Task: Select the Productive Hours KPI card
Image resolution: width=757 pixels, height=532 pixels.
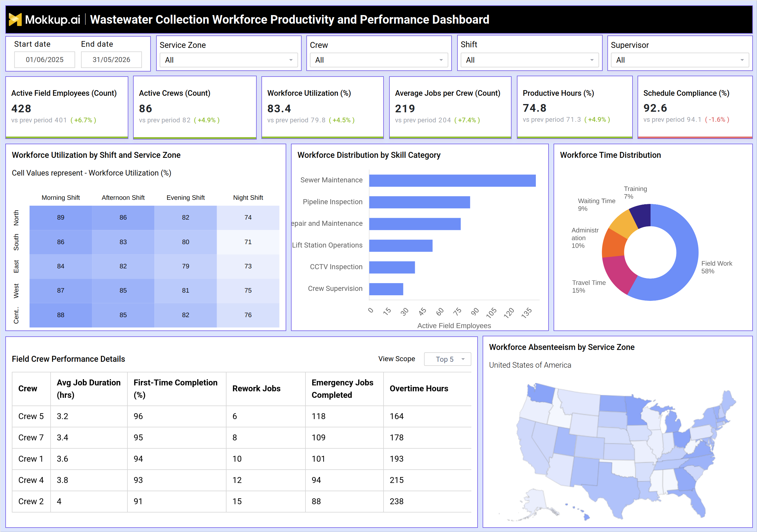Action: pos(575,108)
